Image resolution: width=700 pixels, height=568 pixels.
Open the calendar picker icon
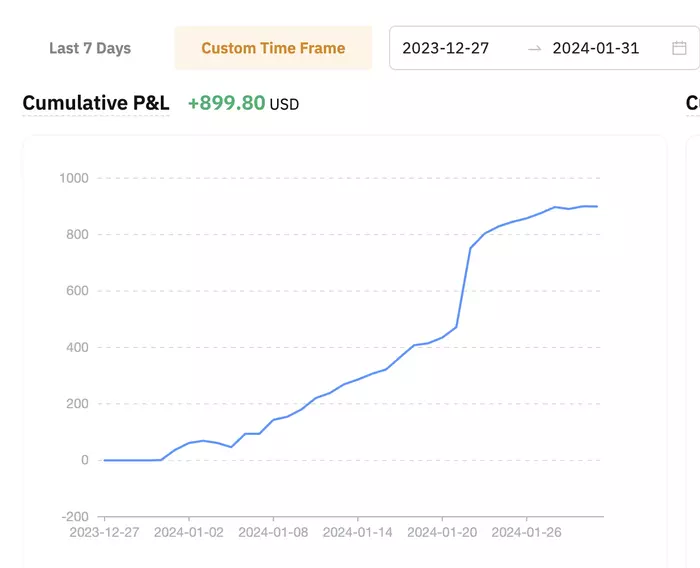click(679, 48)
